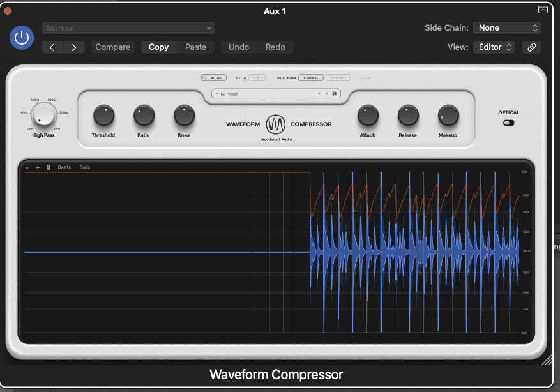Save preset with the floppy disk icon

(x=335, y=94)
